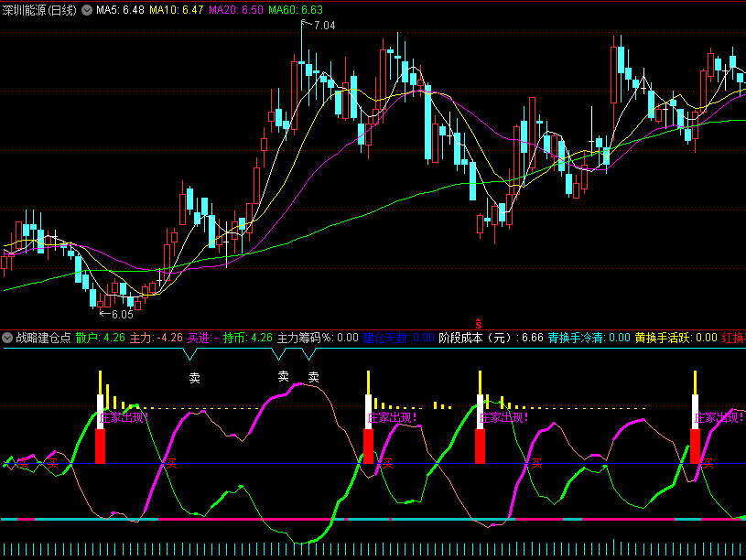Select the 青换手冷清: 0.00 value
Image resolution: width=746 pixels, height=560 pixels.
coord(589,338)
